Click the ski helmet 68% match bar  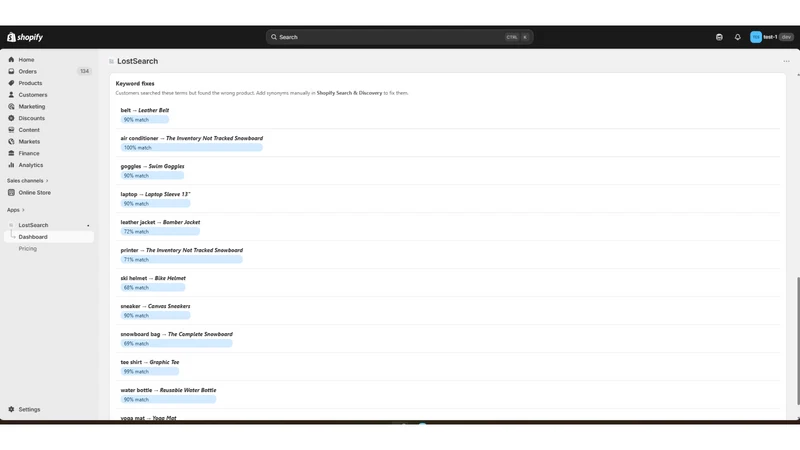pos(153,288)
